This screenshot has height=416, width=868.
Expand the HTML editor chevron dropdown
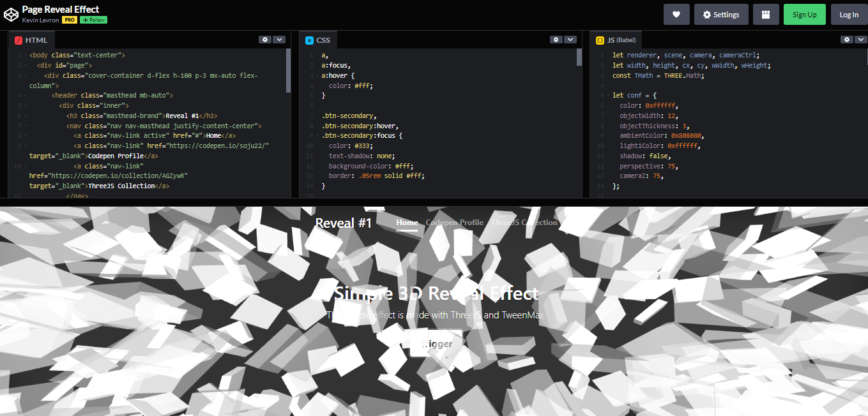tap(279, 40)
